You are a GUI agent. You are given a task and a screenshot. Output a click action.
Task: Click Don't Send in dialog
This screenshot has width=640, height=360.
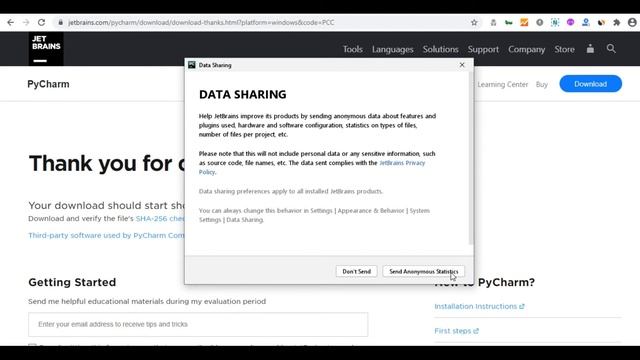356,271
